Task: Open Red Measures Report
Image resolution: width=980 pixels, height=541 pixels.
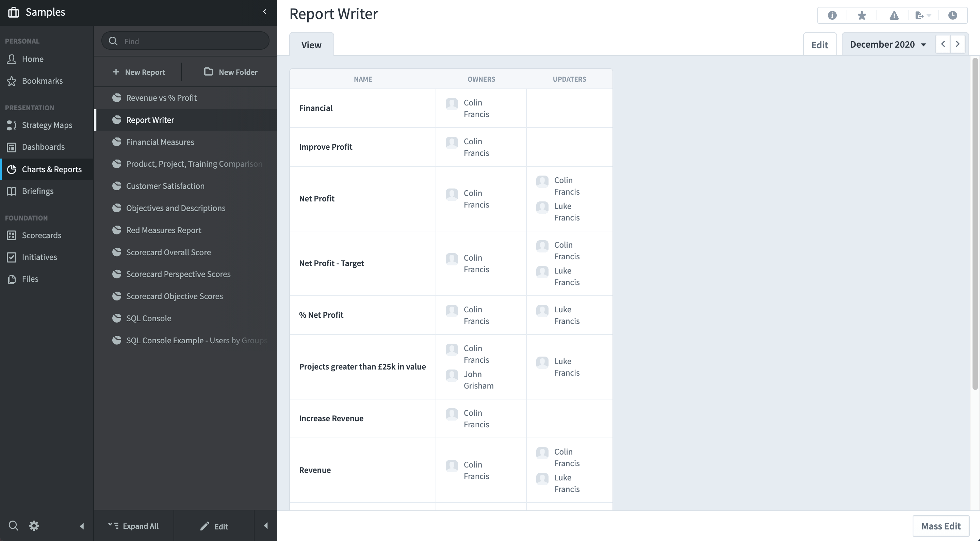Action: point(186,230)
